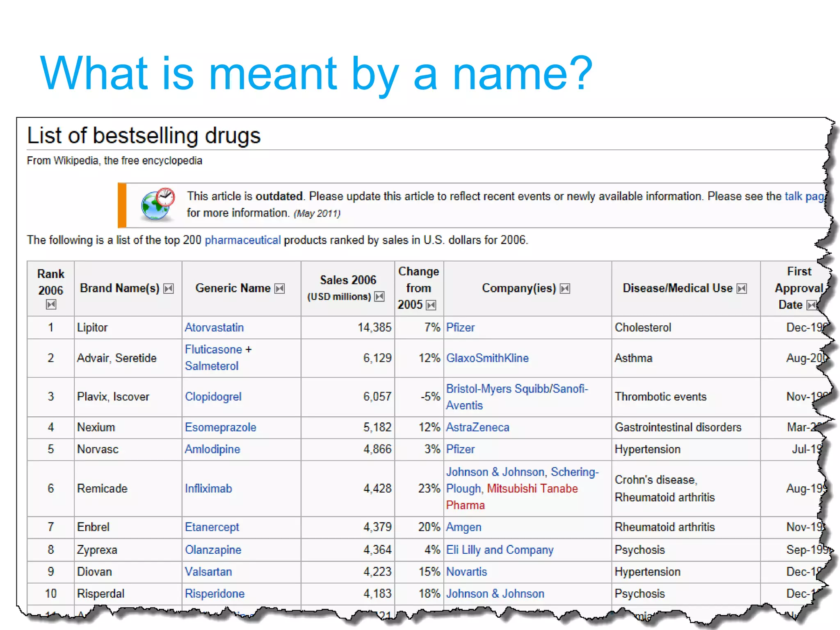This screenshot has height=630, width=840.
Task: Select the Zyprexa brand cell
Action: [x=128, y=550]
